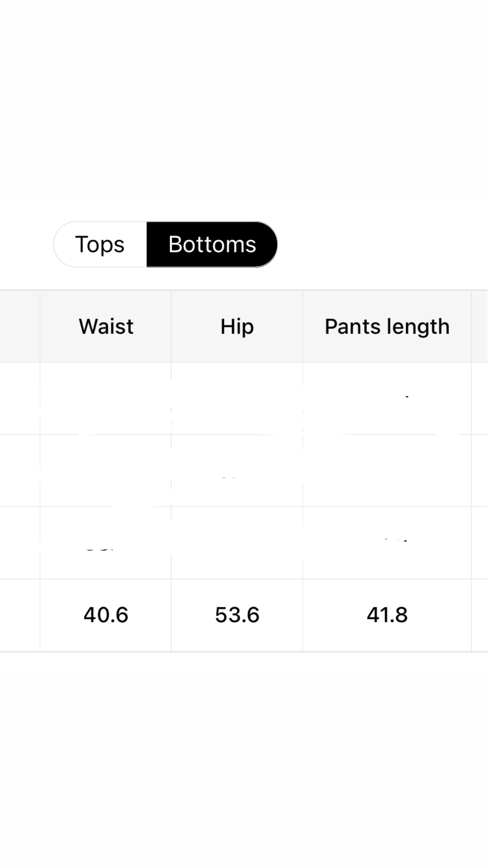Select the 53.6 hip value cell

[x=237, y=615]
